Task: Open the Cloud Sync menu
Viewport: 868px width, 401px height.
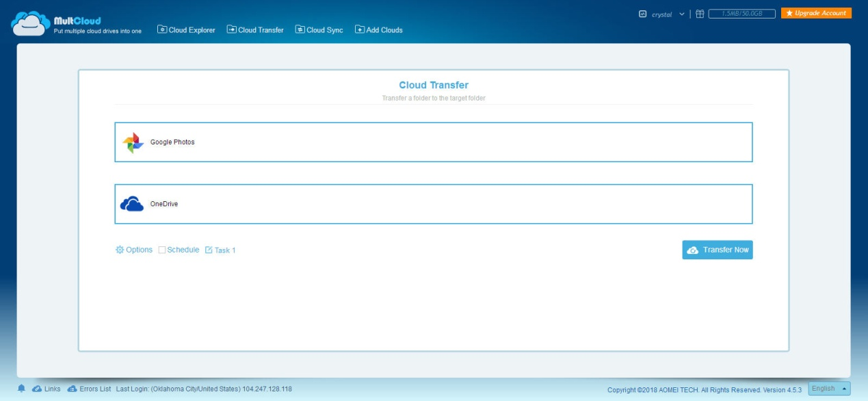Action: (x=319, y=30)
